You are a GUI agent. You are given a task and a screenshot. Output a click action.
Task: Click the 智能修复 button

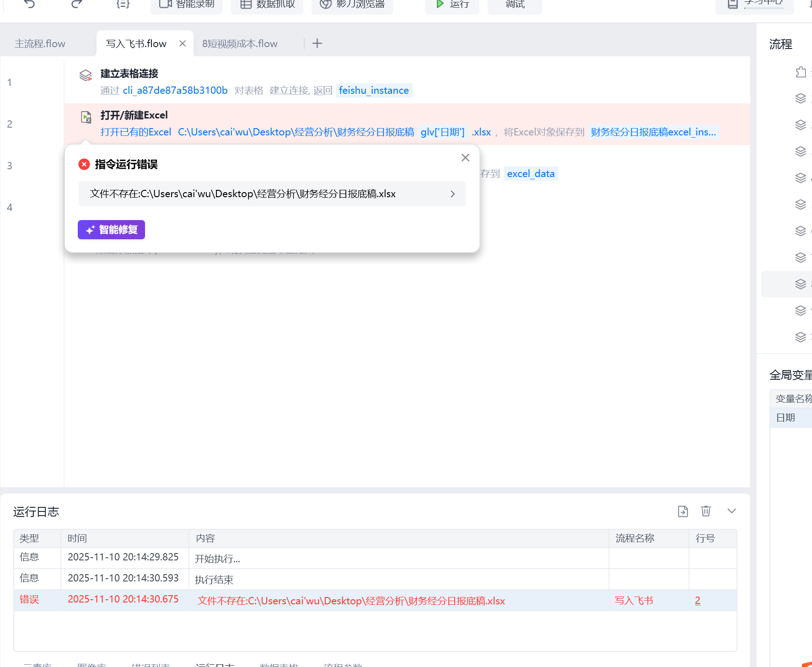111,230
